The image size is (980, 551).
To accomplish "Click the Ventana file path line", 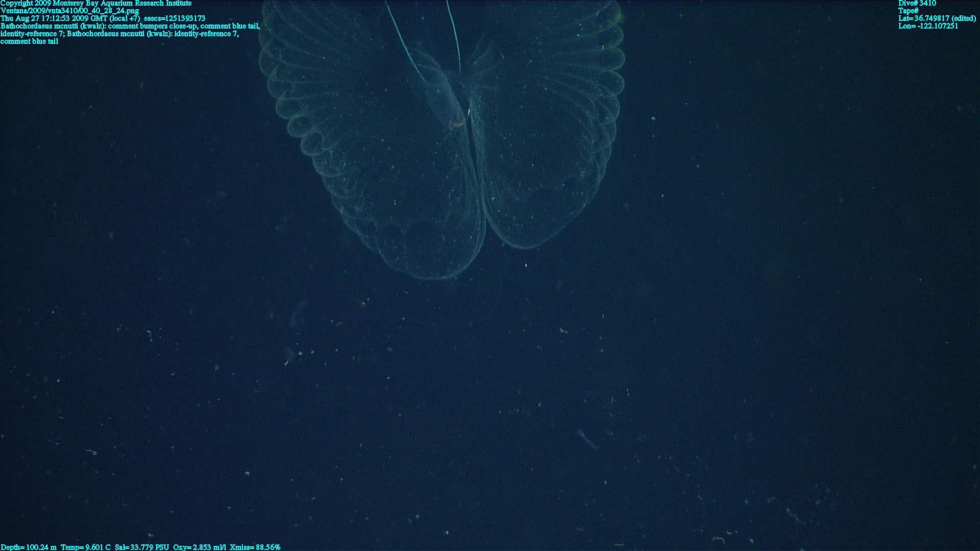I will point(69,11).
